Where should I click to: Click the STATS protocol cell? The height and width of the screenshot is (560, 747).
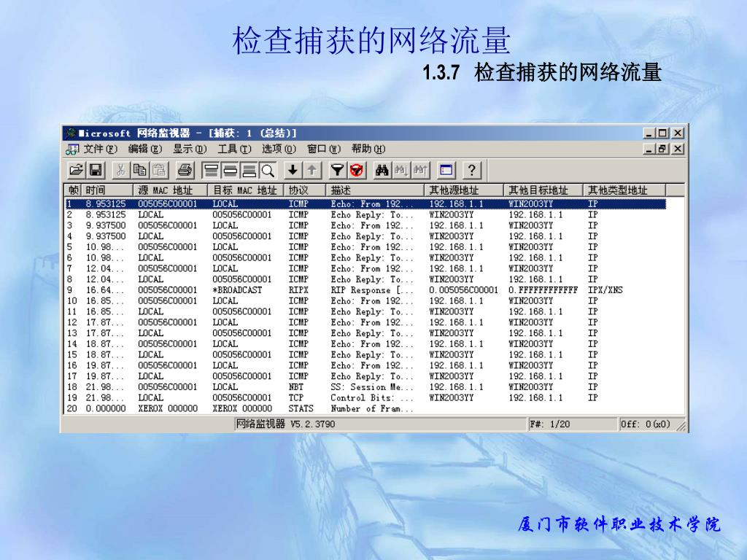tap(301, 408)
